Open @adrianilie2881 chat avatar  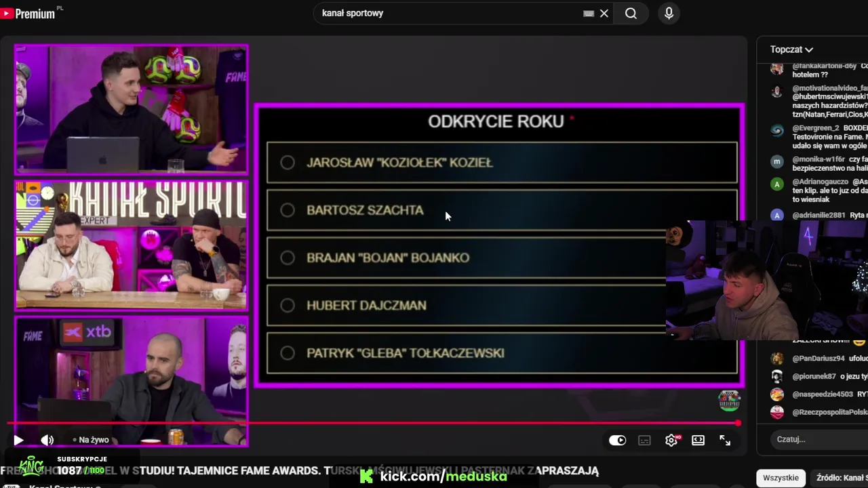tap(777, 216)
